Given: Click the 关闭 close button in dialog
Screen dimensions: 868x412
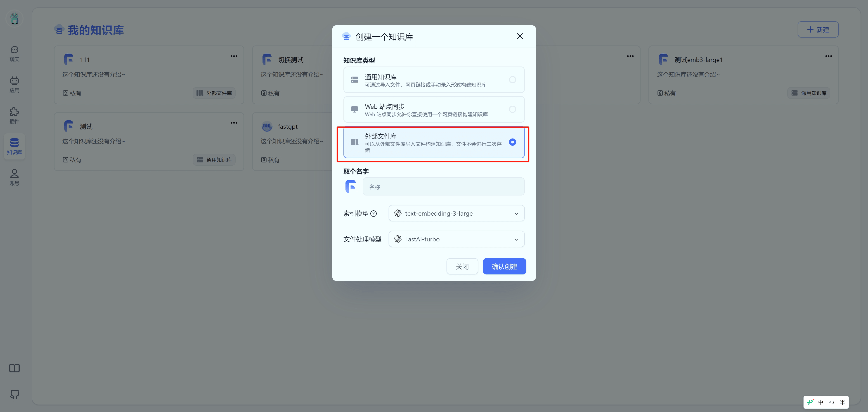Looking at the screenshot, I should pos(462,266).
